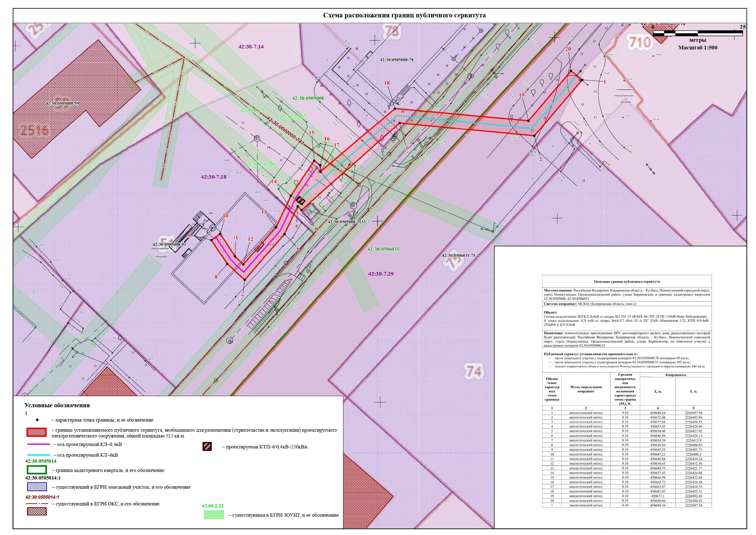Click the red hatched servitude boundary legend swatch
Screen dimensions: 756x535
tap(36, 432)
